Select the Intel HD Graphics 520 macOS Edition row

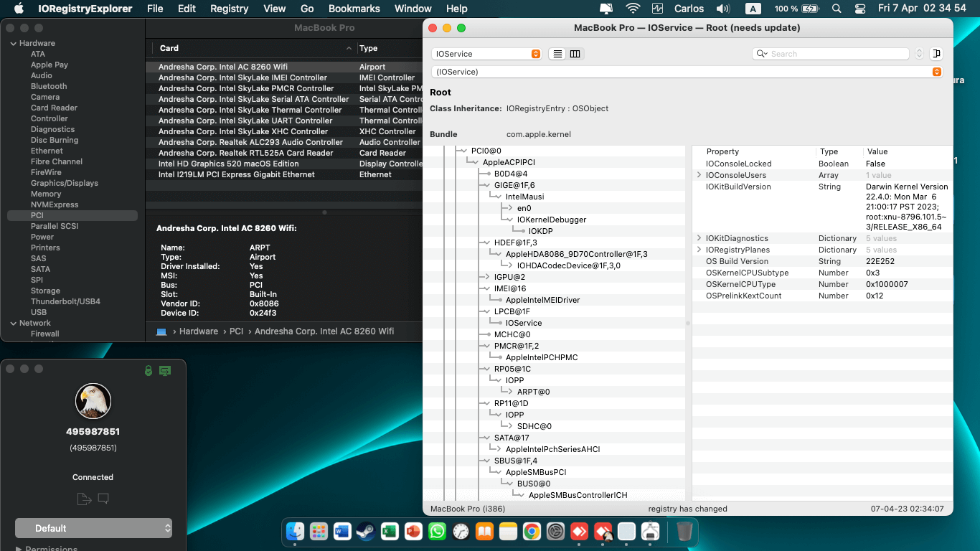(284, 164)
